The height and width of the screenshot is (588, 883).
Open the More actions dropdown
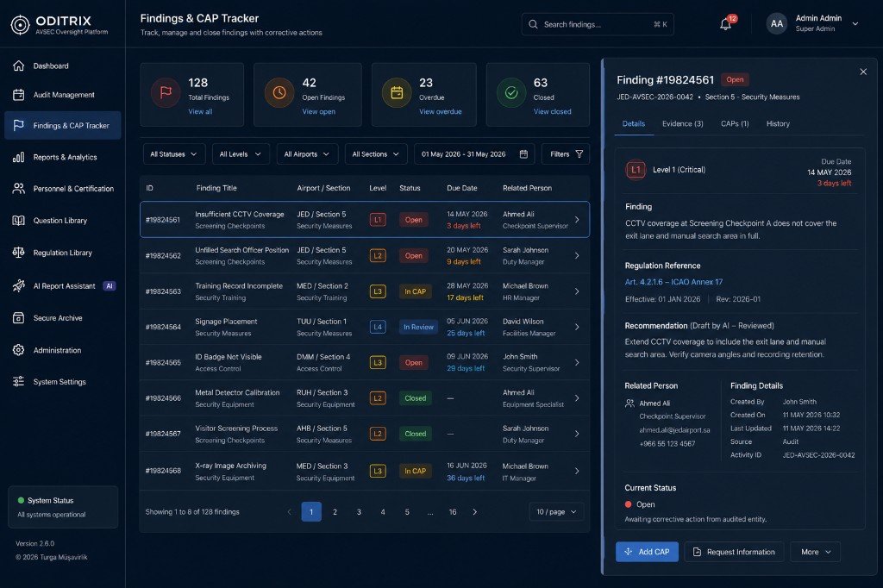(x=816, y=552)
